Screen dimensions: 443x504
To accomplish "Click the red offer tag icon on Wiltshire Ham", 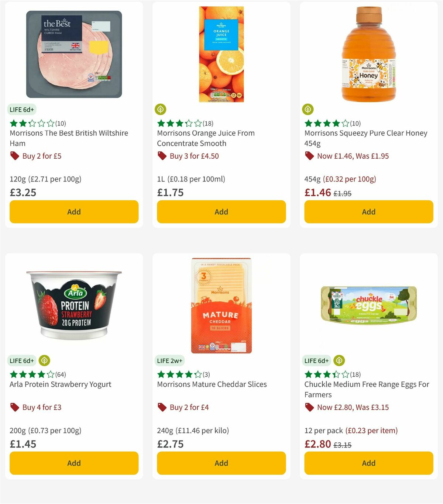I will click(15, 156).
